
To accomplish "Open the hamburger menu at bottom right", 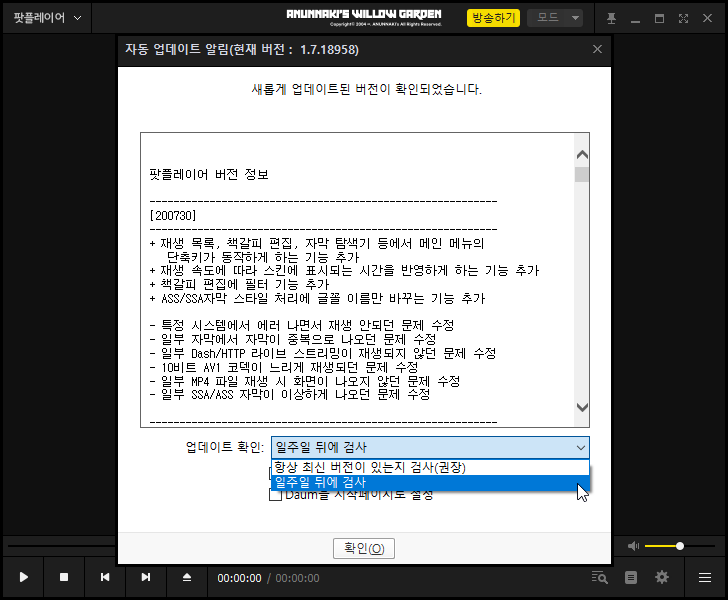I will coord(705,577).
